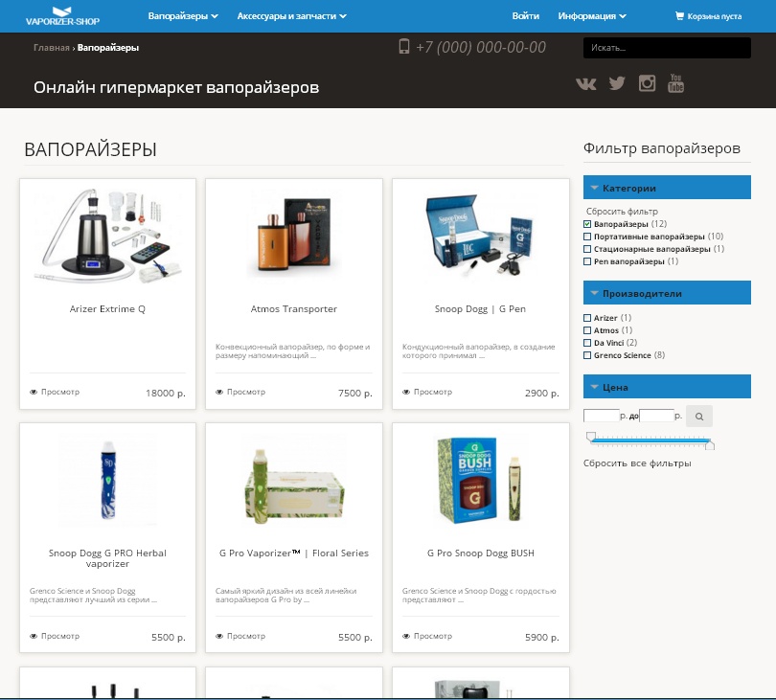Click the Vaporizer-Shop logo
This screenshot has width=776, height=700.
pos(62,16)
